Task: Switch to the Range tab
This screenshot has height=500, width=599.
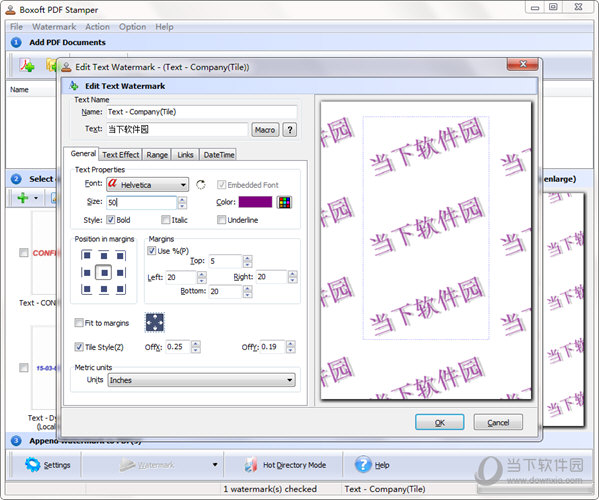Action: 157,155
